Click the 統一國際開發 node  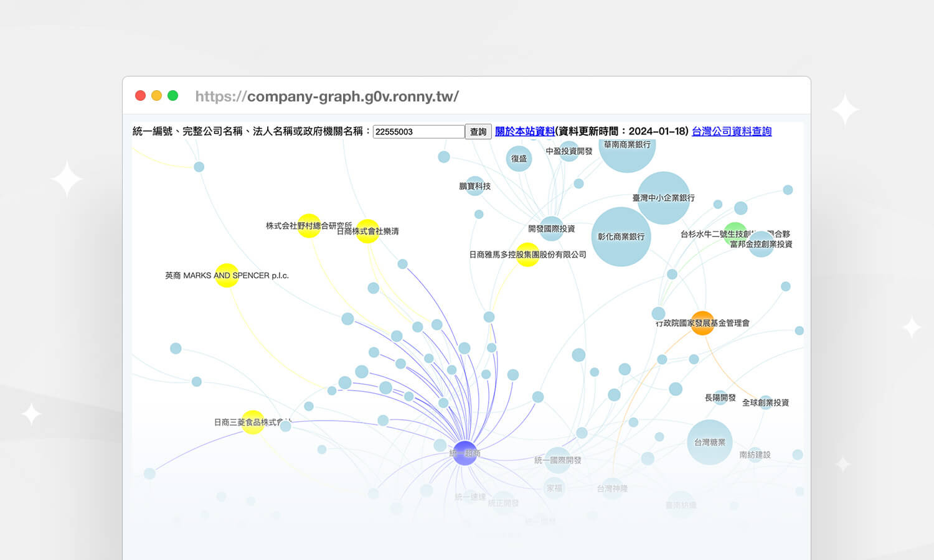pos(558,460)
